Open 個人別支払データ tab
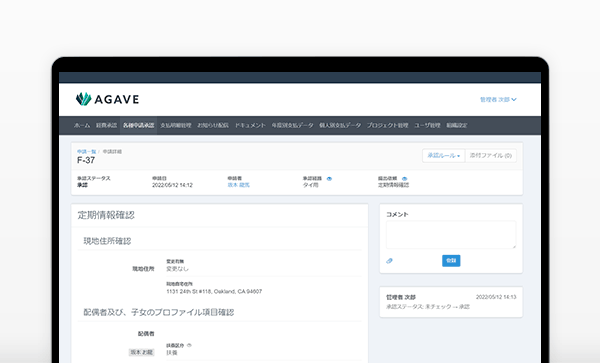The height and width of the screenshot is (363, 600). tap(340, 125)
